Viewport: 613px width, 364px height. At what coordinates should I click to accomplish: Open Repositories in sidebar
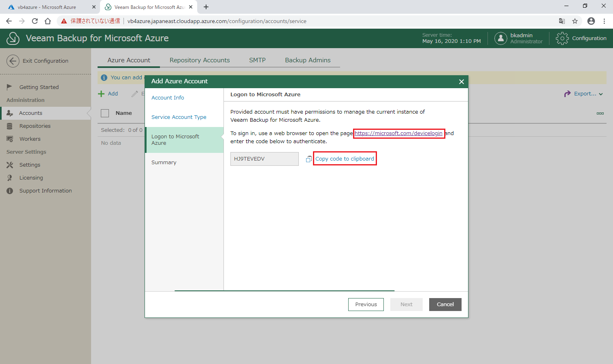35,126
